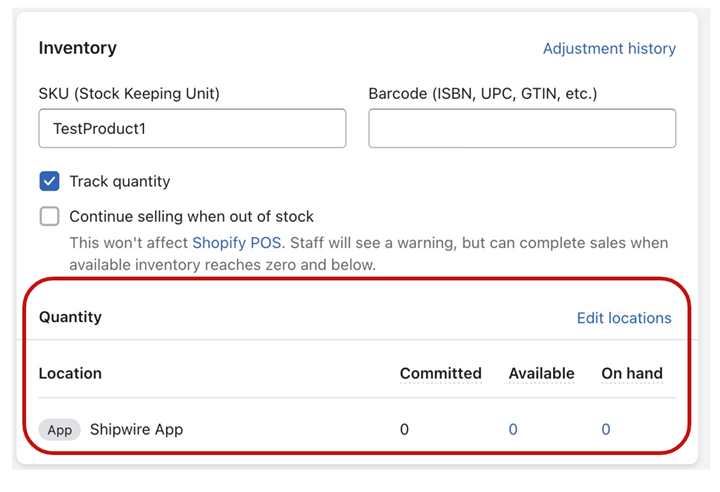Click the Quantity section heading

pos(70,317)
